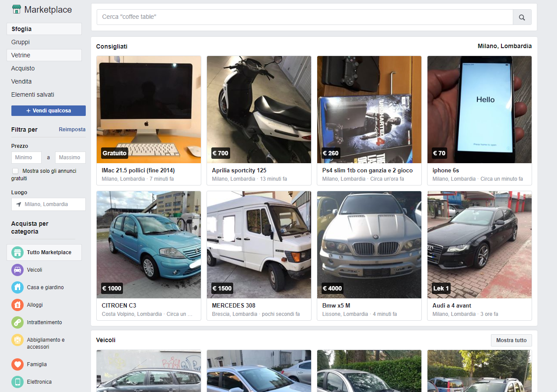Viewport: 557px width, 392px height.
Task: Click the Gratuito price badge on IMac
Action: [115, 153]
